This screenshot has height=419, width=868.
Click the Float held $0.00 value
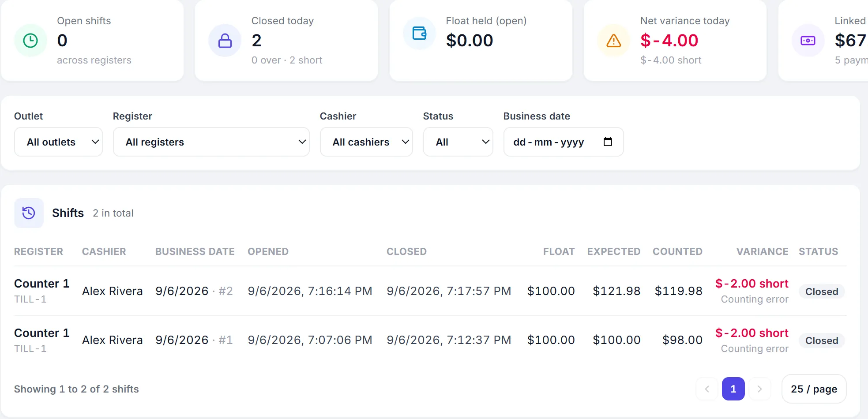(470, 41)
